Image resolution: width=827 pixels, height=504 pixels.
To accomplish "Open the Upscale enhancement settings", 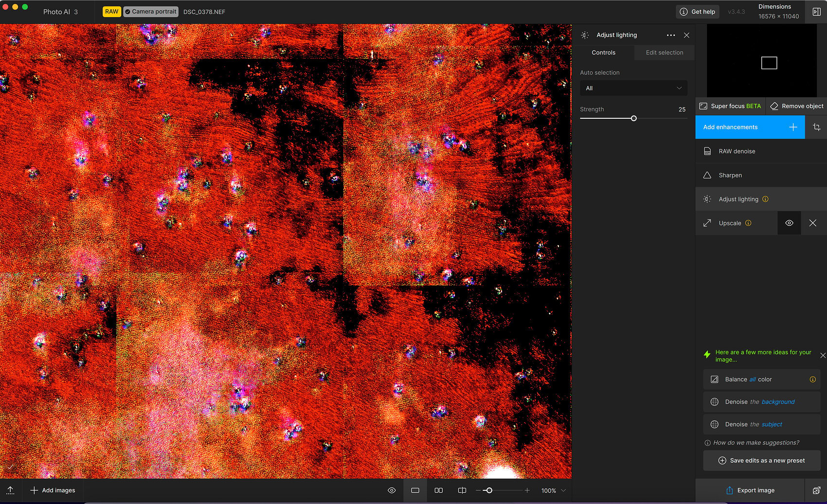I will (x=730, y=223).
